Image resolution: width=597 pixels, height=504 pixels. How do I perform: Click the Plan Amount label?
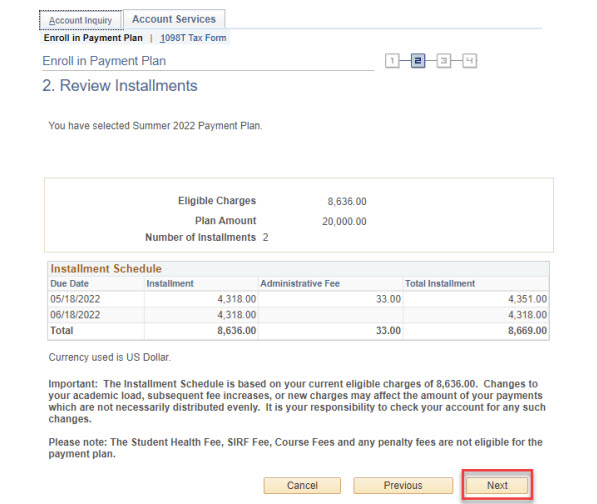pos(225,221)
